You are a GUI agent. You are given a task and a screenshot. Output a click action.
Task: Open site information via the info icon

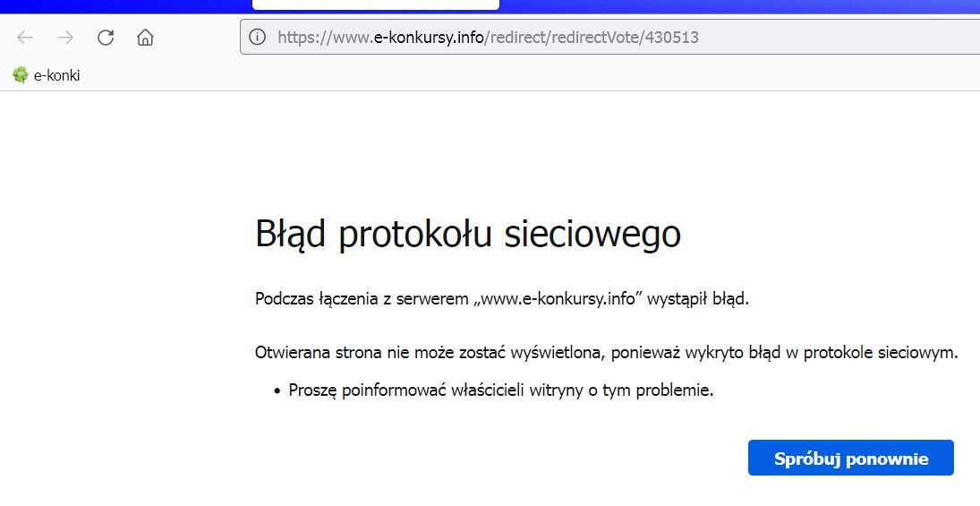coord(258,38)
